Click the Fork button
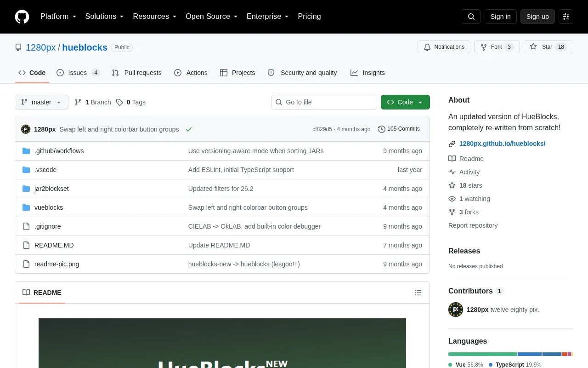 coord(497,47)
